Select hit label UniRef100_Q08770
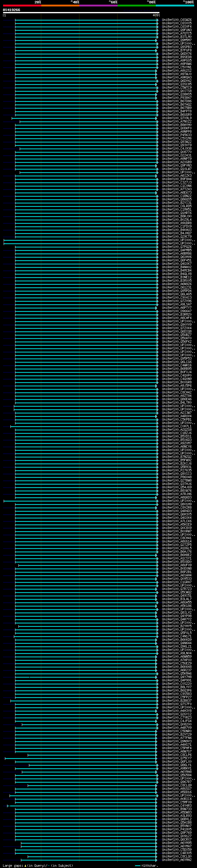 177,152
